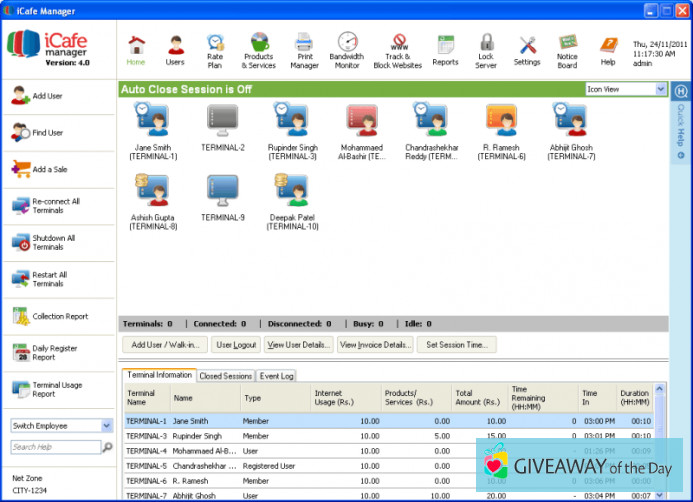Screen dimensions: 693x502
Task: Click the Bandwidth Monitor icon
Action: pyautogui.click(x=347, y=49)
